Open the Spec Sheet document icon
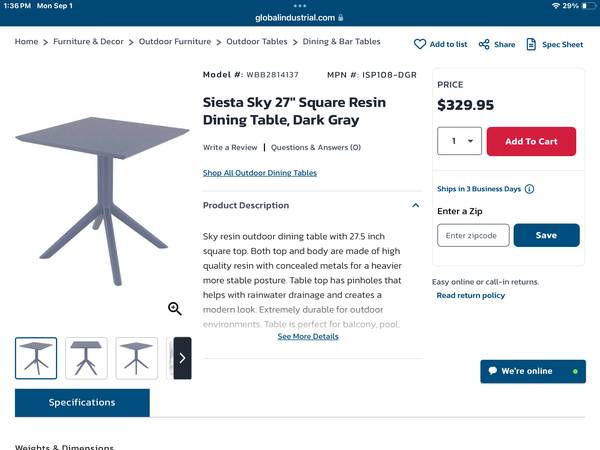 [532, 44]
